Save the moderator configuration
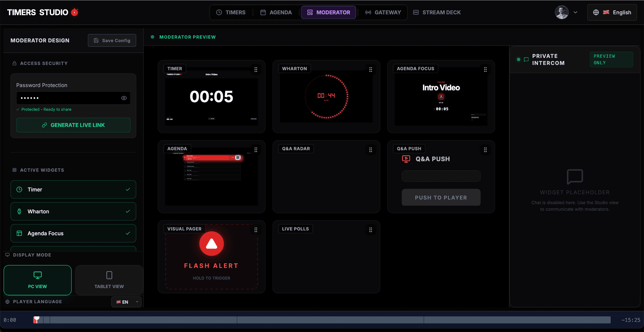 point(112,40)
